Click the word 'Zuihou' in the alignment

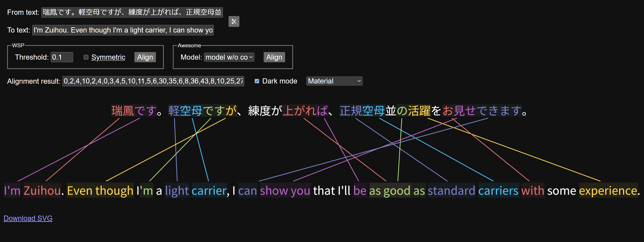pyautogui.click(x=42, y=191)
